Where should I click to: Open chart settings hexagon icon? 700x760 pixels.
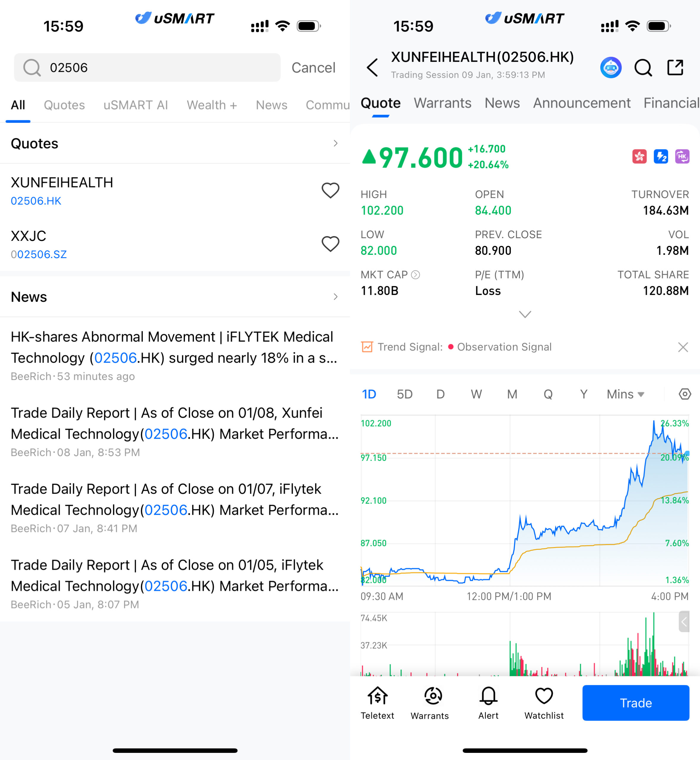(685, 394)
